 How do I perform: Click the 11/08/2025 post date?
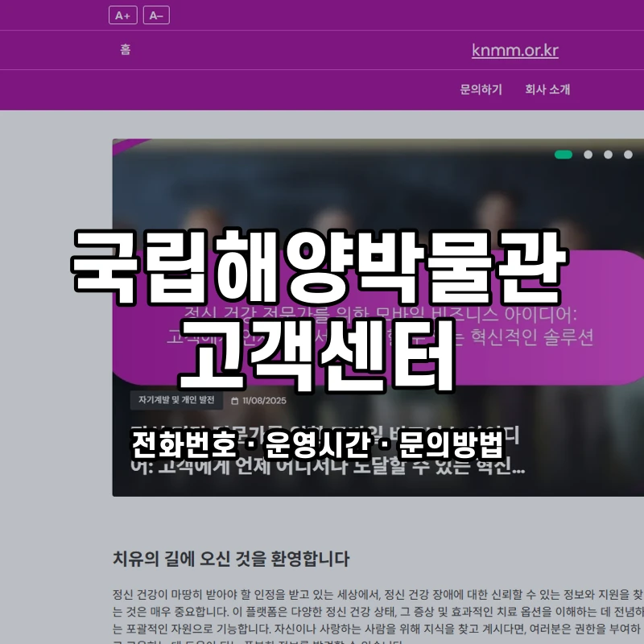coord(264,400)
